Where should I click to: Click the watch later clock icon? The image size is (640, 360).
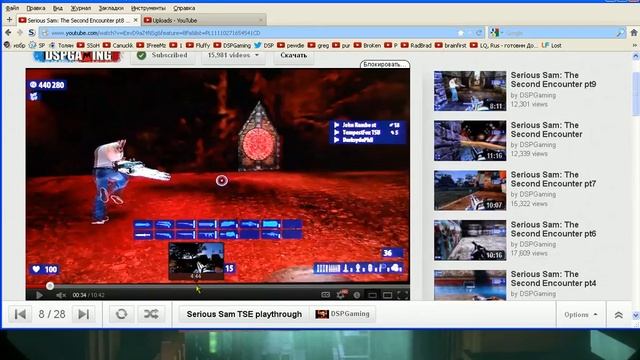357,295
